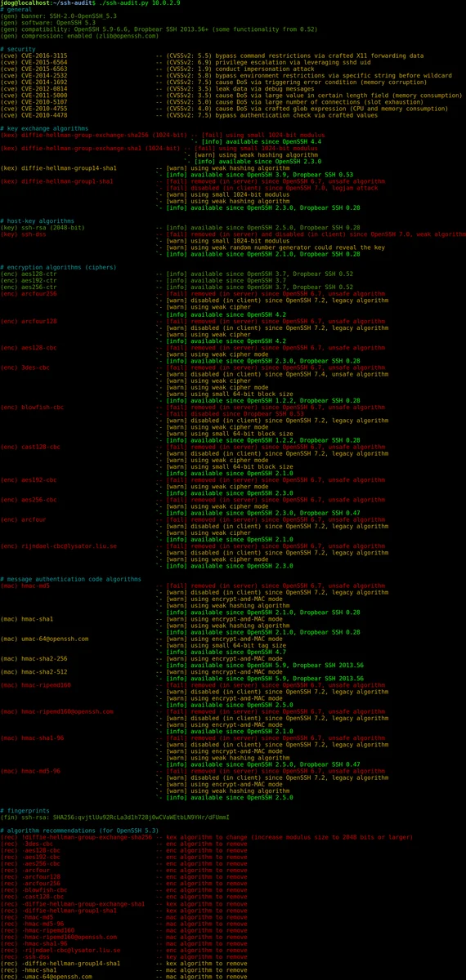
Task: Select the compression 'zlib@openssh.com' line
Action: [79, 36]
